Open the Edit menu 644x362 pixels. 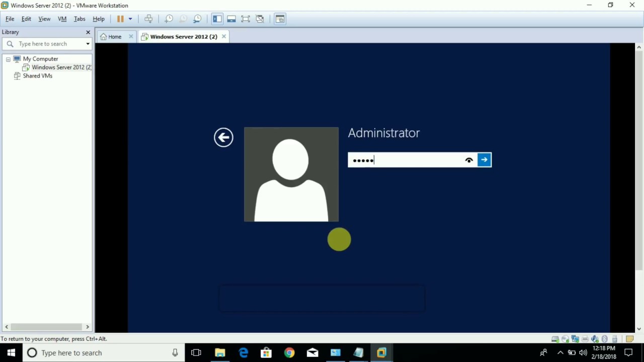[26, 19]
